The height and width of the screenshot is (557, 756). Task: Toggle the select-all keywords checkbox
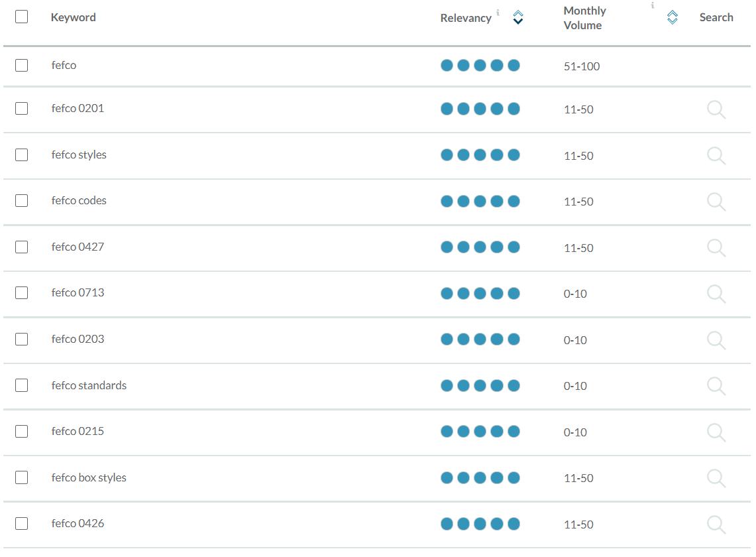(x=22, y=17)
